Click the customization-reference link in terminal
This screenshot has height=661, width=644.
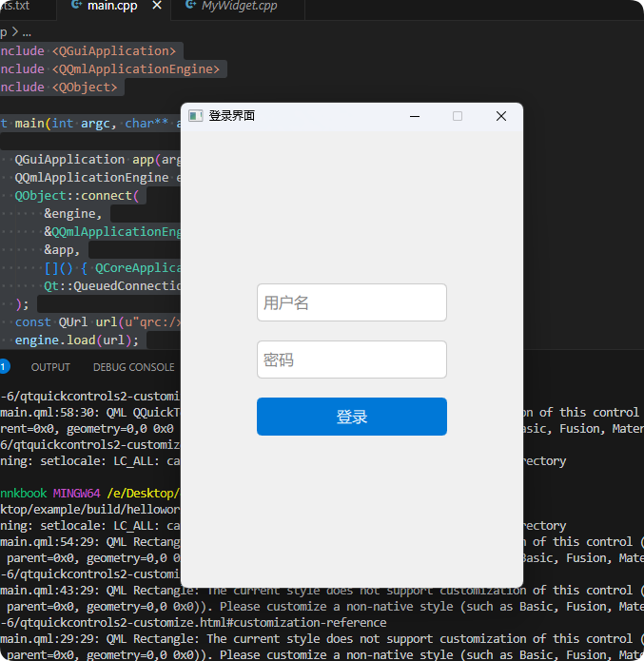(x=193, y=623)
